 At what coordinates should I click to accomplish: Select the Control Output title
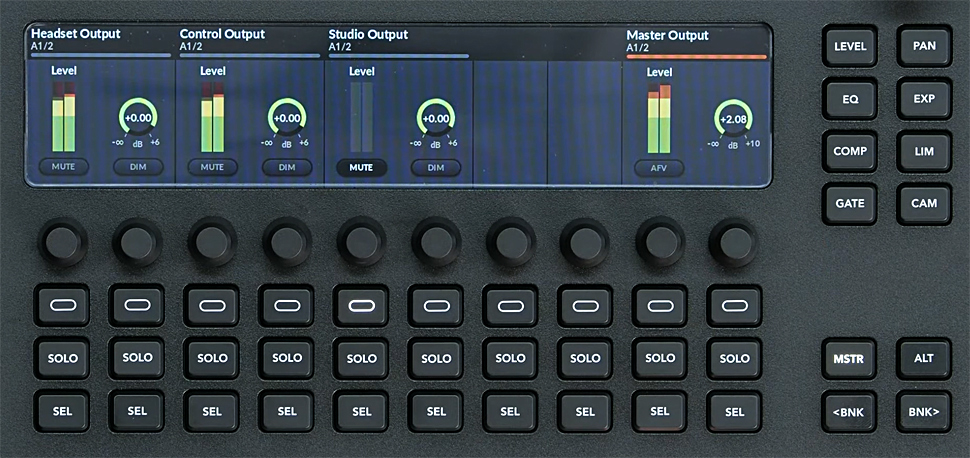click(x=222, y=33)
